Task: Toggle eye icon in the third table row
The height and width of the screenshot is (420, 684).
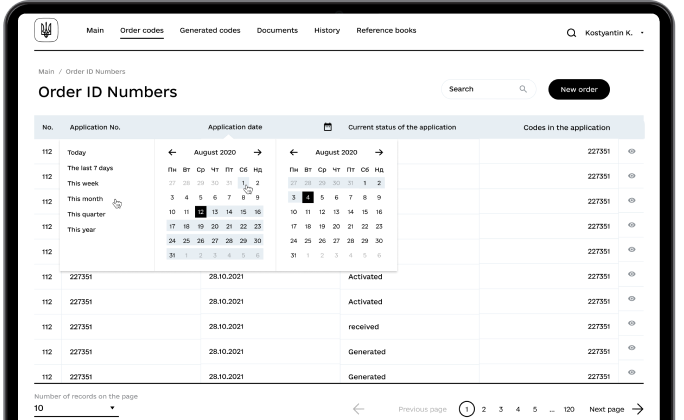Action: 631,201
